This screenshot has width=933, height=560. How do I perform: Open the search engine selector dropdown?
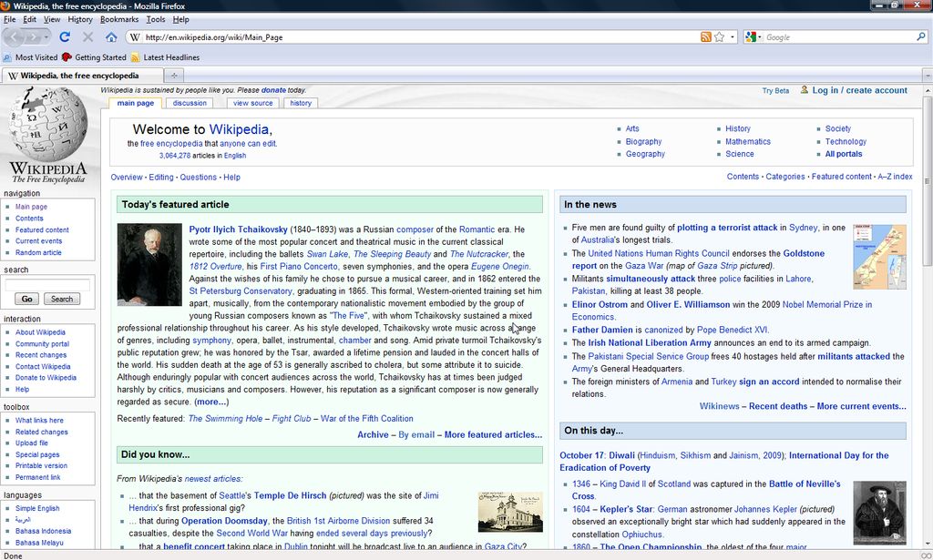[753, 36]
